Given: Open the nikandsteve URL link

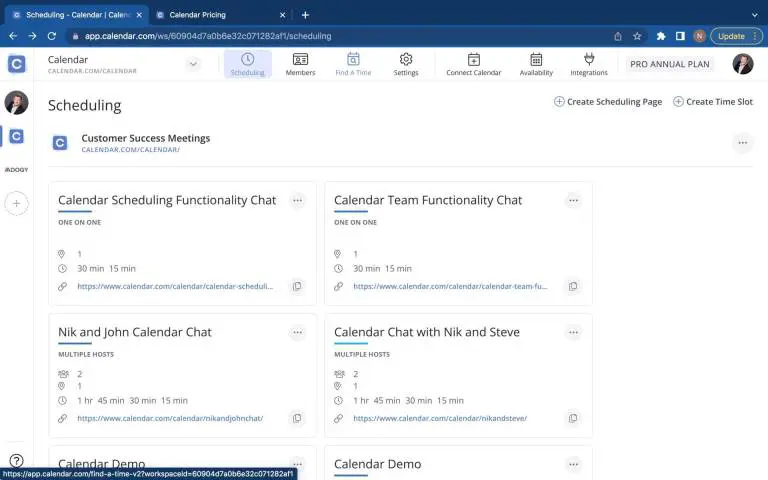Looking at the screenshot, I should coord(440,418).
